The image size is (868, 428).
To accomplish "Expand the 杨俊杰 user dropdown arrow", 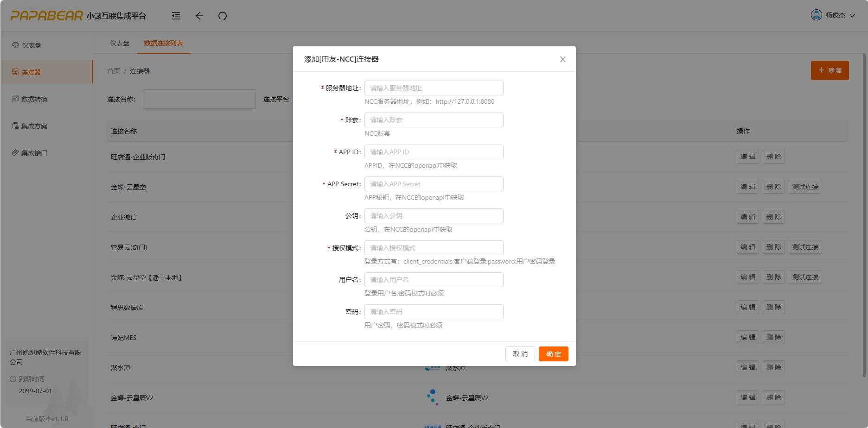I will [x=852, y=15].
